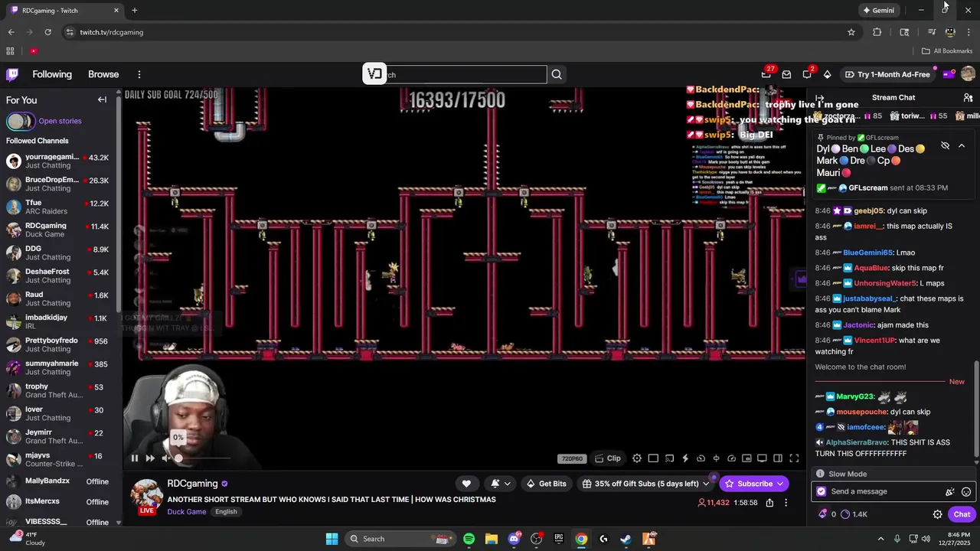Open the user profile avatar menu

(968, 74)
